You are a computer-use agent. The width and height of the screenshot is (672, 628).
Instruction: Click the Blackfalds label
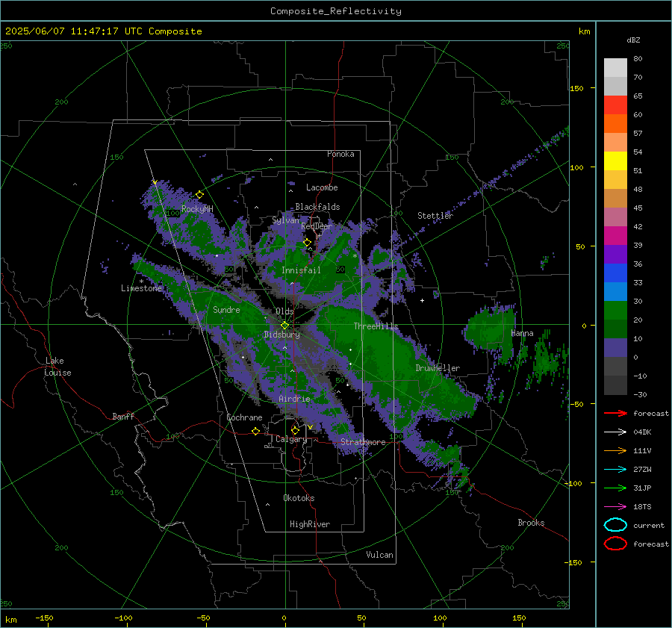coord(317,207)
